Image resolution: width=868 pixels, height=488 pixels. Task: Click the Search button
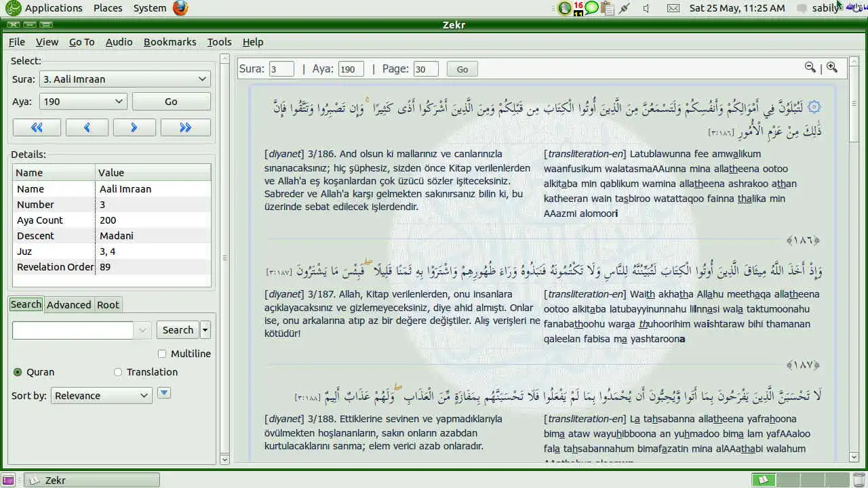tap(178, 330)
